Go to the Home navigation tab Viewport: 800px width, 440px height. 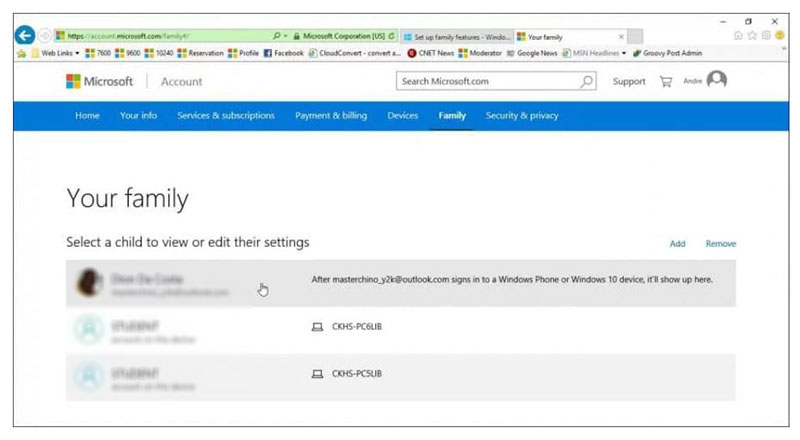point(87,116)
